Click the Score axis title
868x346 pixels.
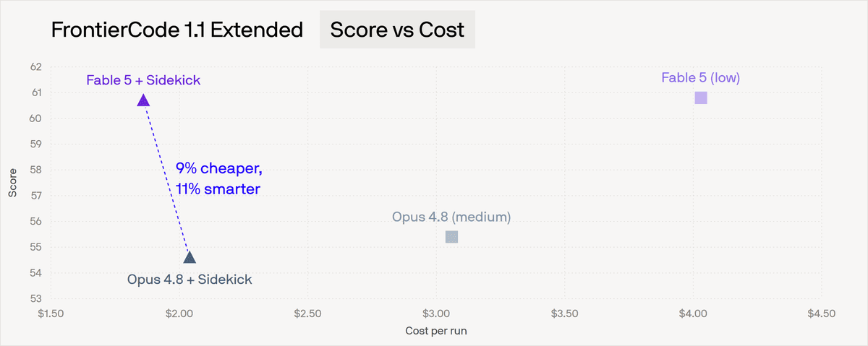pos(12,183)
